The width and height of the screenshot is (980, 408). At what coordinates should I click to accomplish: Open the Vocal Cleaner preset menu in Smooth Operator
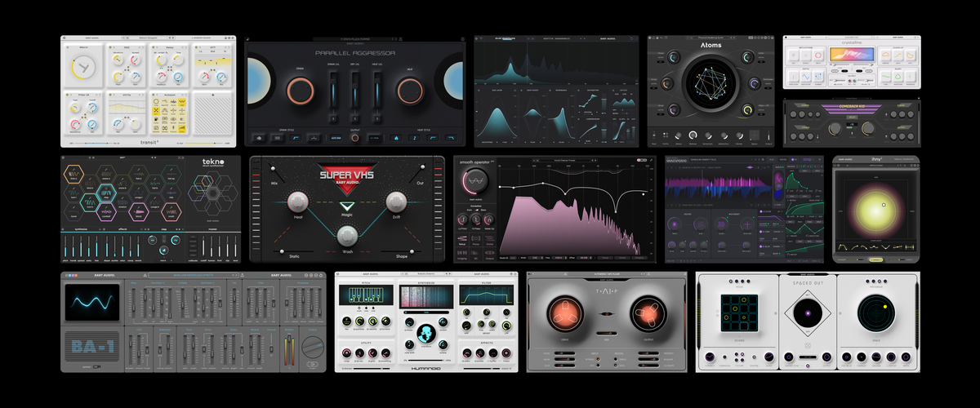coord(565,161)
